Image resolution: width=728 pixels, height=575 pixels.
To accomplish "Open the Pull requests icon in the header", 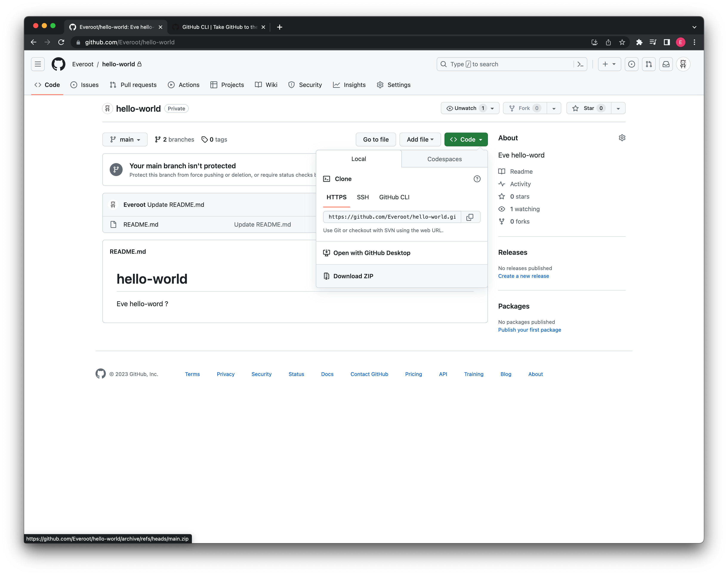I will [x=649, y=64].
